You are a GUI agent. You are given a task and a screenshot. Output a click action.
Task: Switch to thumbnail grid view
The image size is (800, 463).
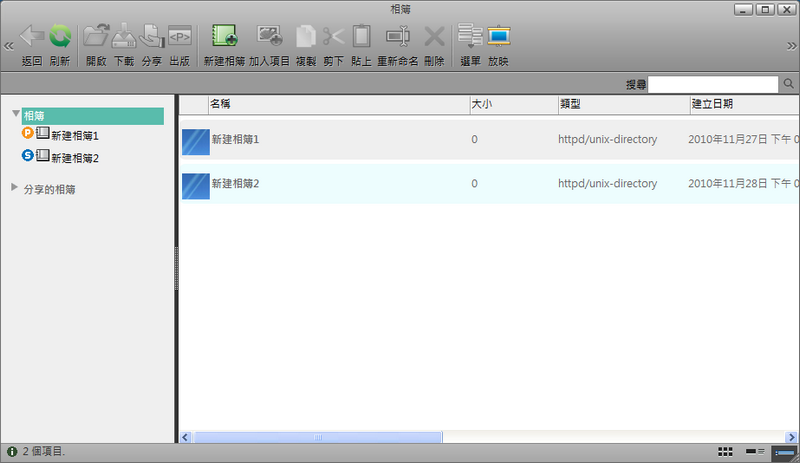[x=725, y=452]
